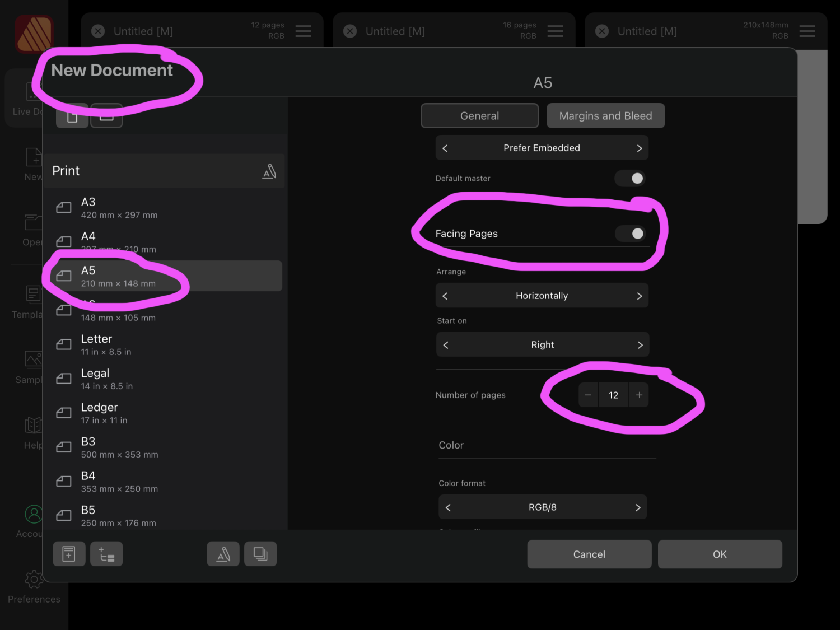Click the Affinity Publisher logo
The width and height of the screenshot is (840, 630).
pos(34,34)
